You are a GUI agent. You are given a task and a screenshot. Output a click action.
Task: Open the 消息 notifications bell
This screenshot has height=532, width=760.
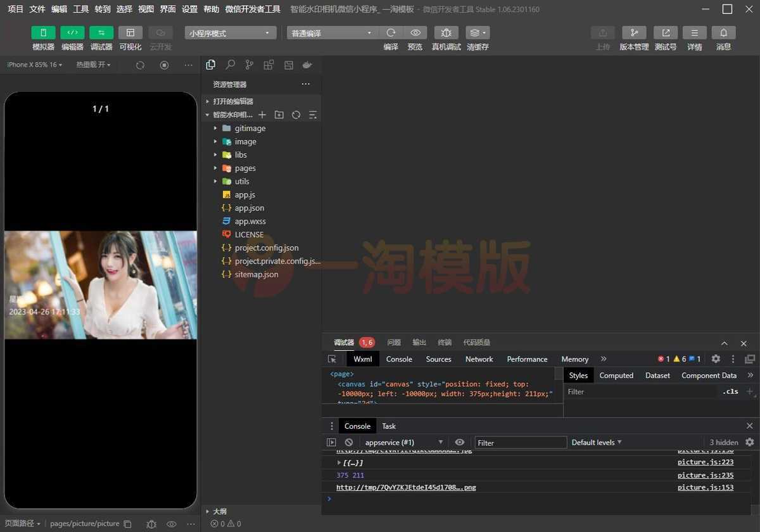coord(724,33)
